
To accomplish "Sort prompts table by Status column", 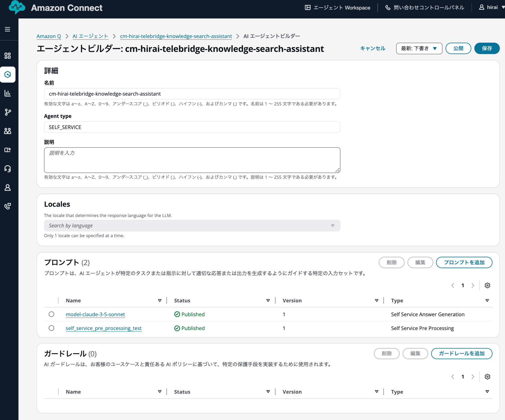I will click(x=268, y=300).
